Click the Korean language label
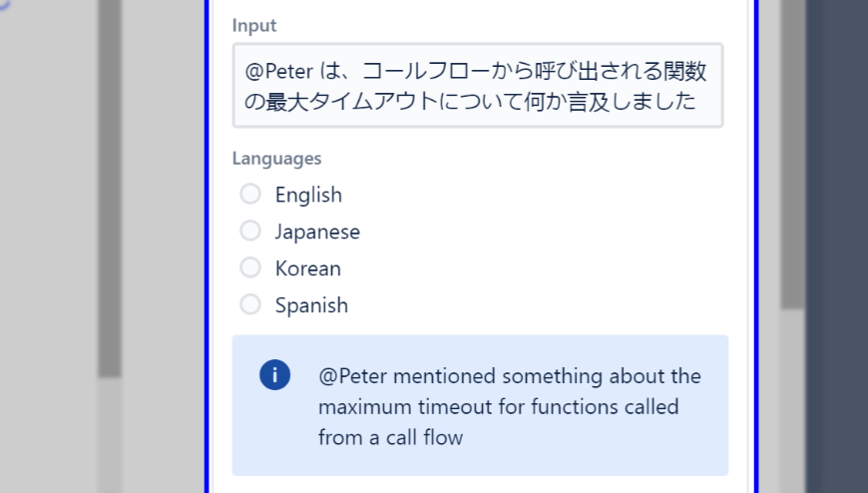The width and height of the screenshot is (868, 493). (307, 268)
